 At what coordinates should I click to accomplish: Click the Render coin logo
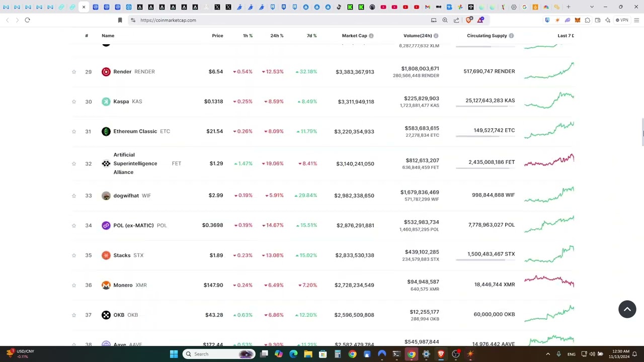click(106, 72)
